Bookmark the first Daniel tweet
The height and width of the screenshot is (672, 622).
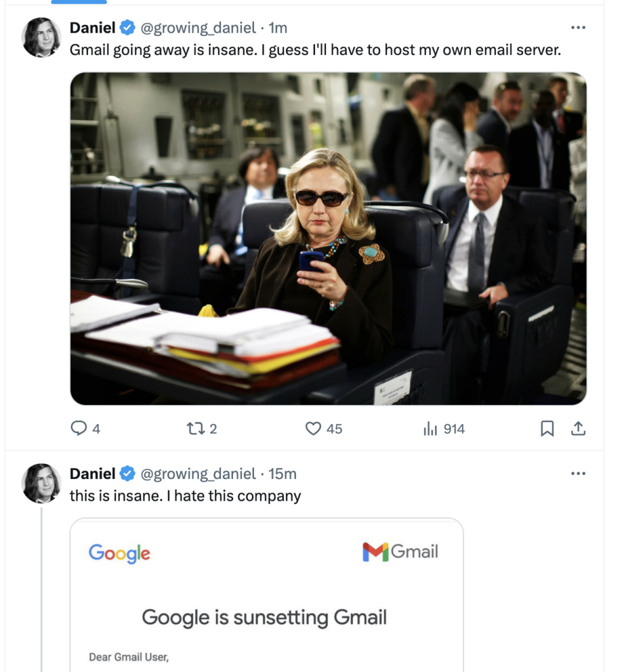coord(547,428)
